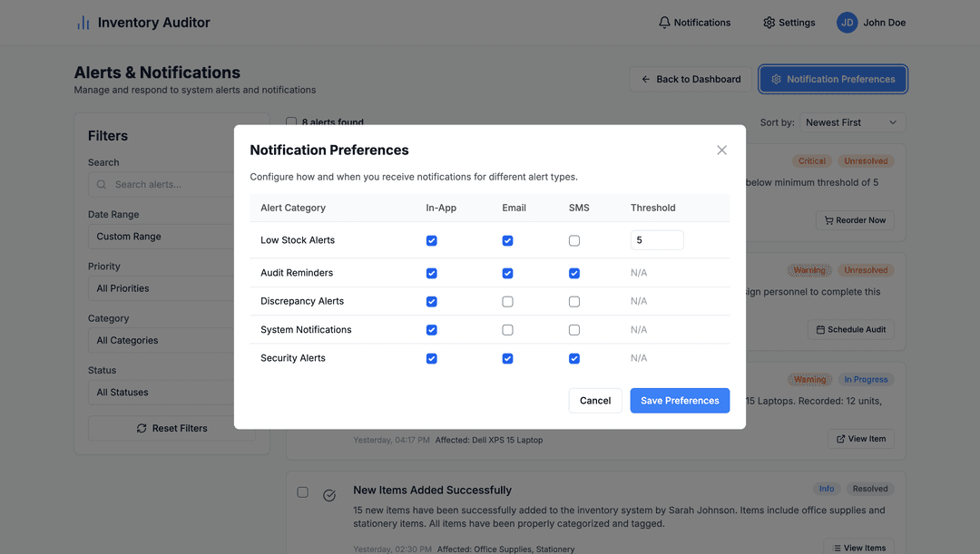Viewport: 980px width, 554px height.
Task: Enable Email for Discrepancy Alerts
Action: [507, 300]
